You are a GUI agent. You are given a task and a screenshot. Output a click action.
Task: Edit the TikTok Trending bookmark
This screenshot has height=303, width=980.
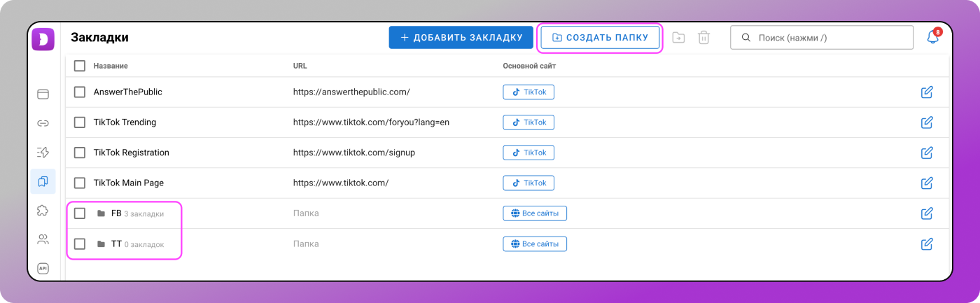(x=927, y=122)
